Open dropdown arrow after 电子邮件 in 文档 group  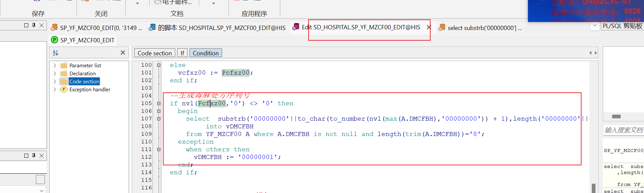[x=213, y=3]
